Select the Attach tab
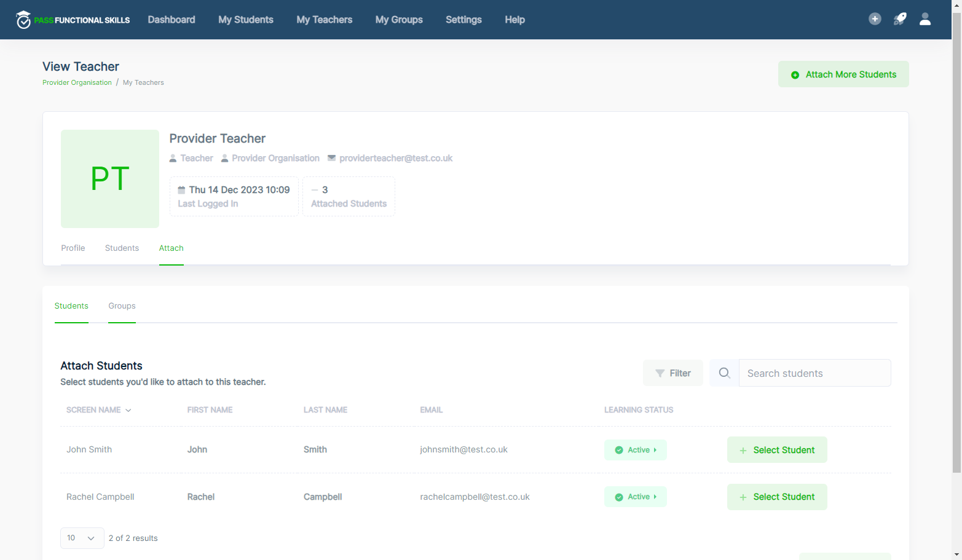This screenshot has height=560, width=962. tap(172, 248)
